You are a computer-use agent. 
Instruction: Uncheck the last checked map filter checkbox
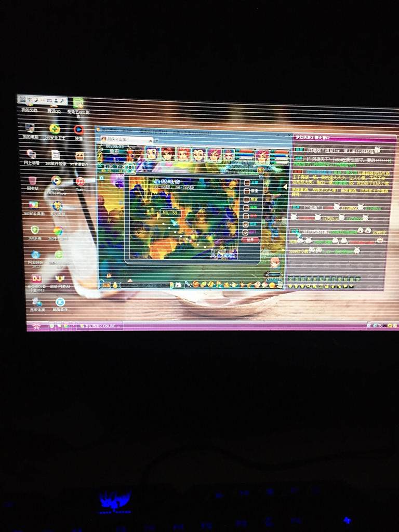coord(247,233)
